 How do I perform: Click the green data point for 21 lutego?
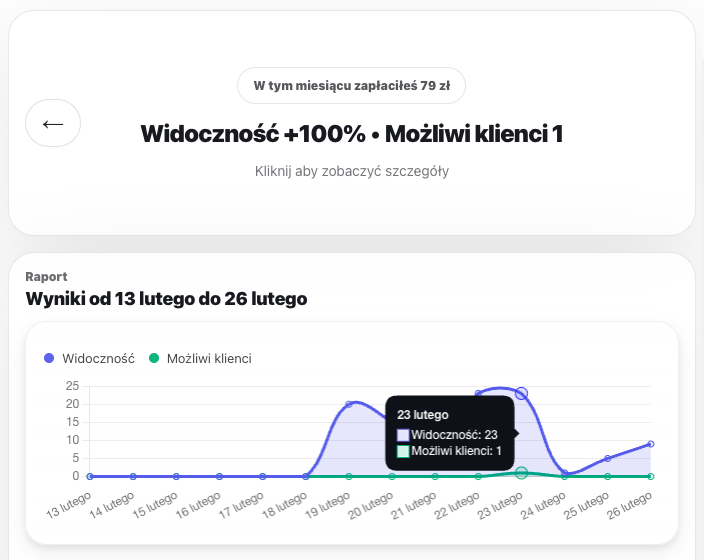click(435, 476)
